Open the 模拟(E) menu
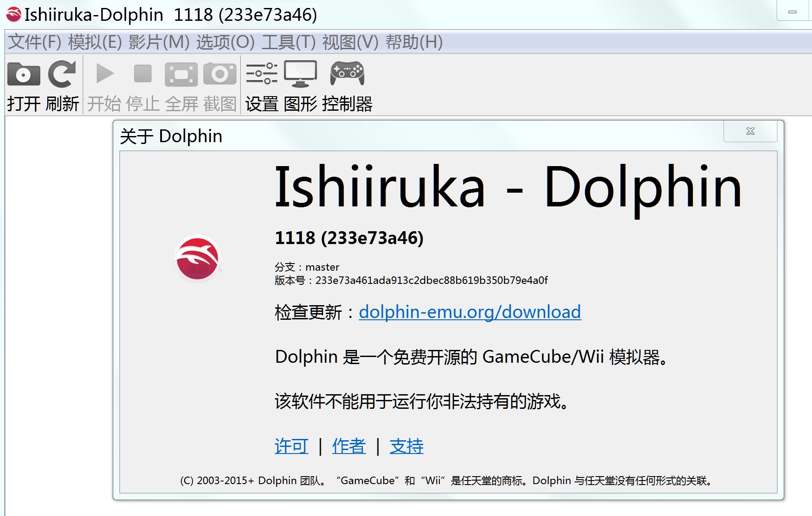812x516 pixels. [95, 42]
